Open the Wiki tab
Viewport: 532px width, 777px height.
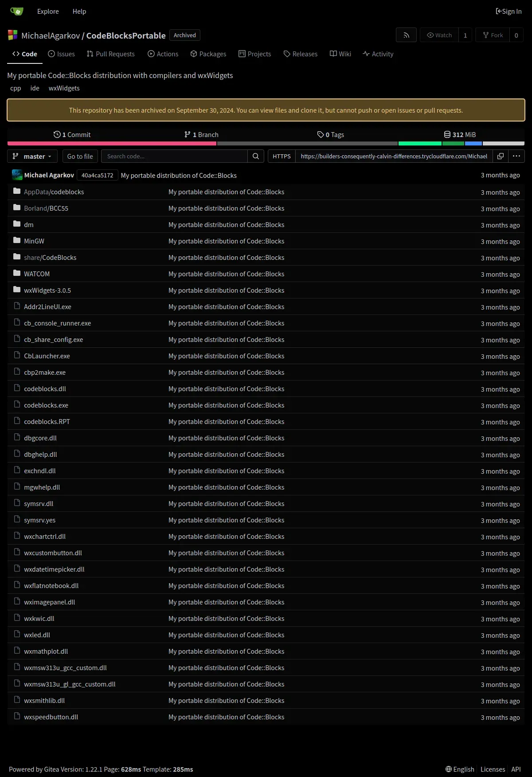point(340,54)
